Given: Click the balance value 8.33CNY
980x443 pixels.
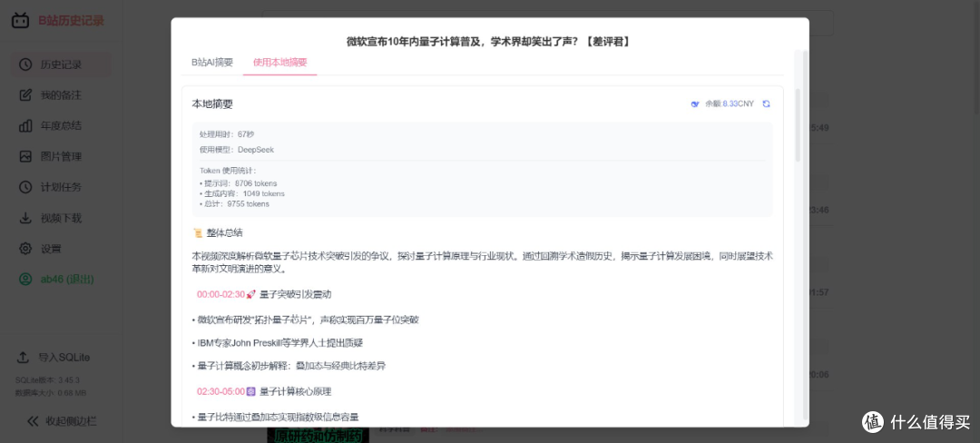Looking at the screenshot, I should pyautogui.click(x=738, y=103).
